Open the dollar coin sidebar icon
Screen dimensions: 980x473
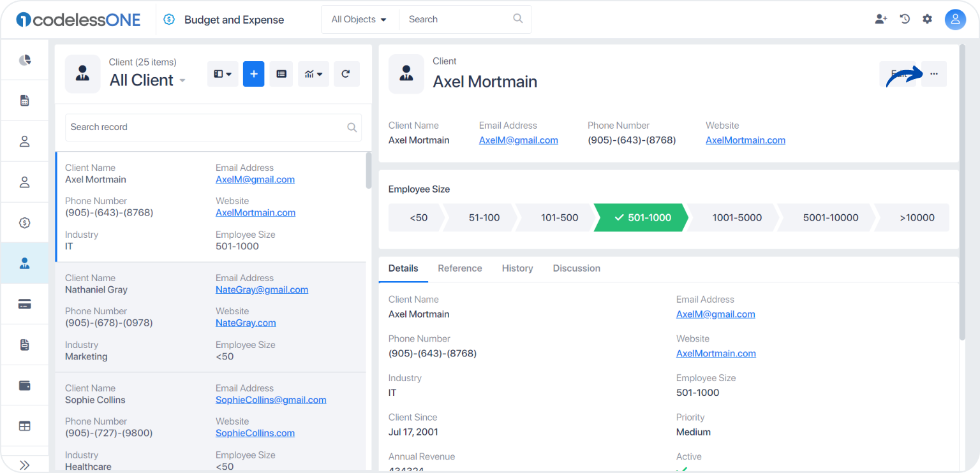pos(25,222)
